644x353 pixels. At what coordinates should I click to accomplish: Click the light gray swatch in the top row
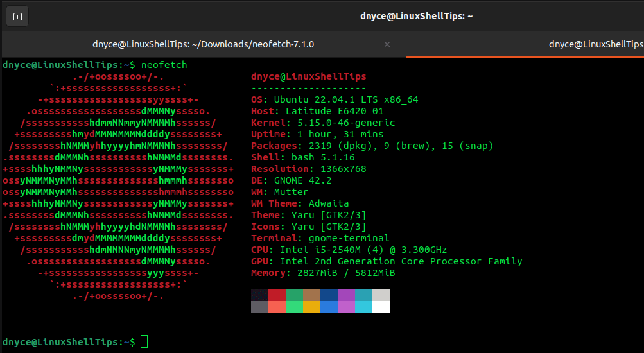381,295
